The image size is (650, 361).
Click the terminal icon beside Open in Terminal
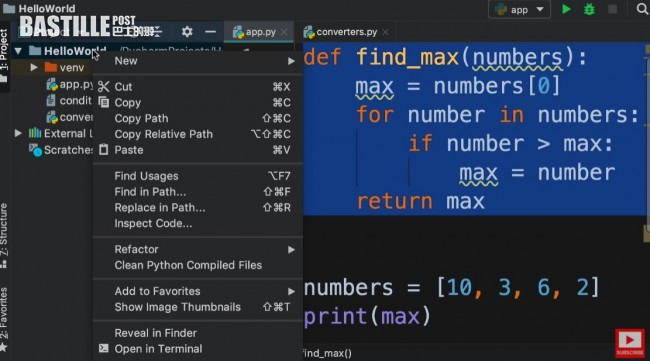tap(104, 349)
